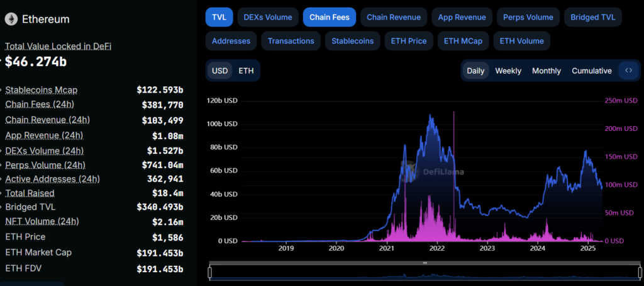Click the left handle of the range slider
This screenshot has width=644, height=286.
point(210,272)
